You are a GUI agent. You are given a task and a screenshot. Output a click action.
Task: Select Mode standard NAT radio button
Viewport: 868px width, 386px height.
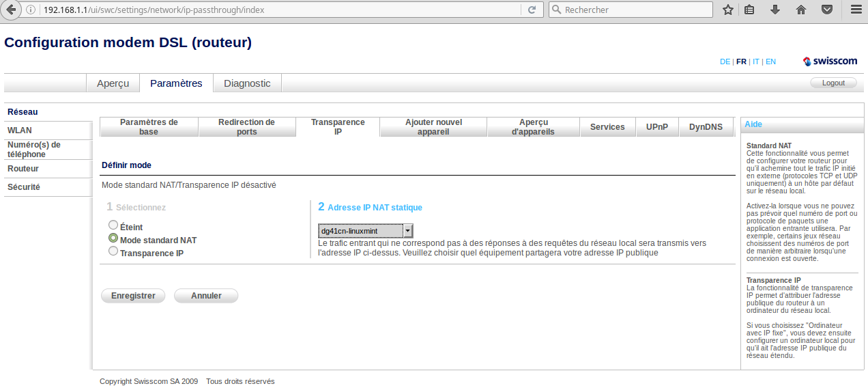pyautogui.click(x=113, y=238)
